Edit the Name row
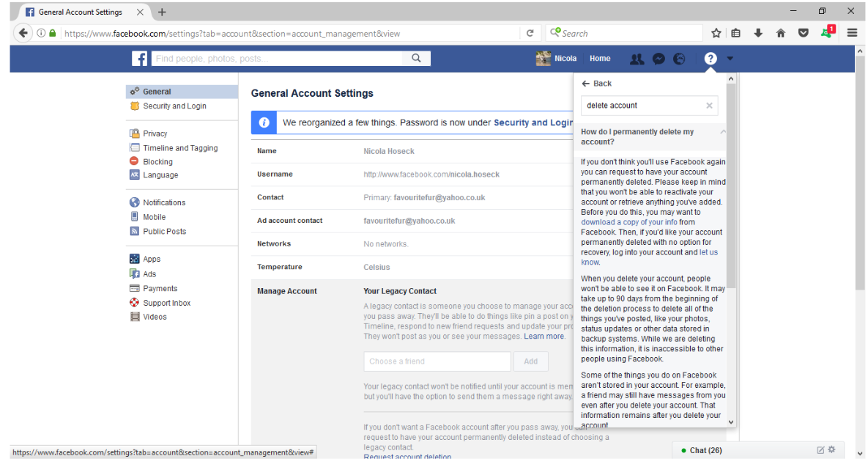The width and height of the screenshot is (868, 470). tap(412, 151)
